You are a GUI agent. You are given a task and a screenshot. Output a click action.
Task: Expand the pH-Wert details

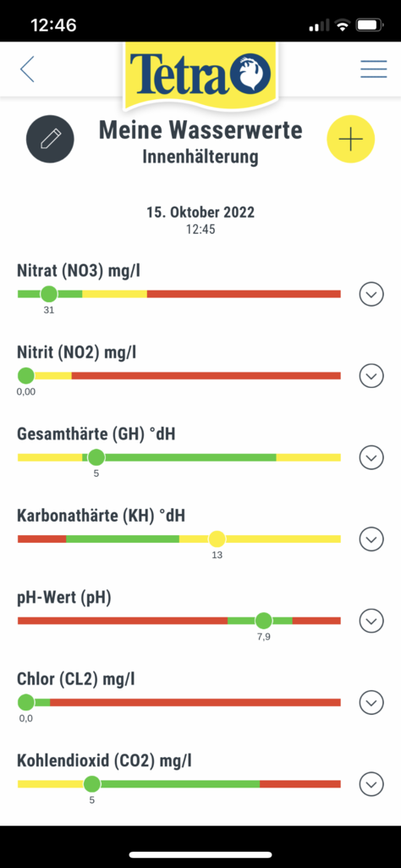(x=371, y=621)
